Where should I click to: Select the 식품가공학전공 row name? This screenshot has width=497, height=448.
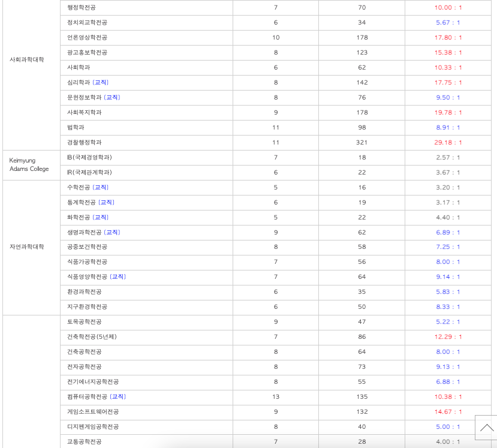click(x=87, y=262)
